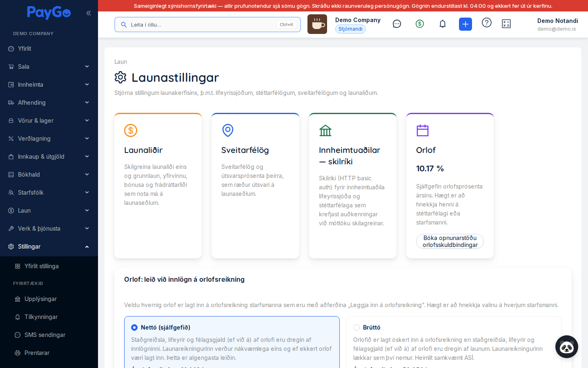Viewport: 588px width, 368px height.
Task: Click Bóka opnunarstöðu orlofsskuldbindingar button
Action: coord(450,241)
